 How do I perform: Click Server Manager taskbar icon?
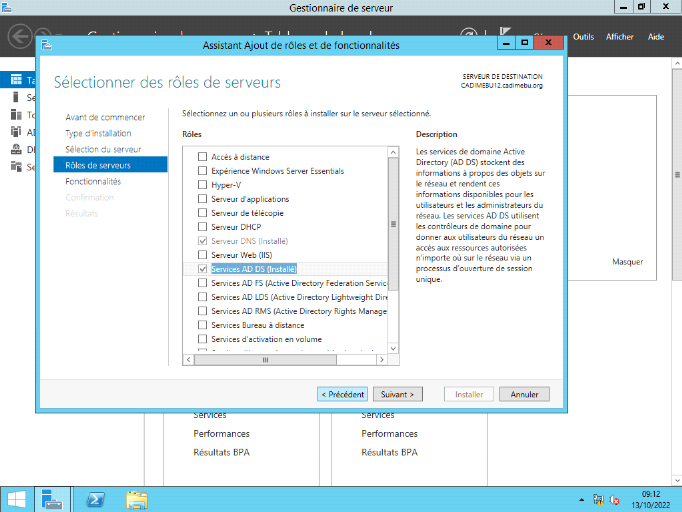point(52,499)
